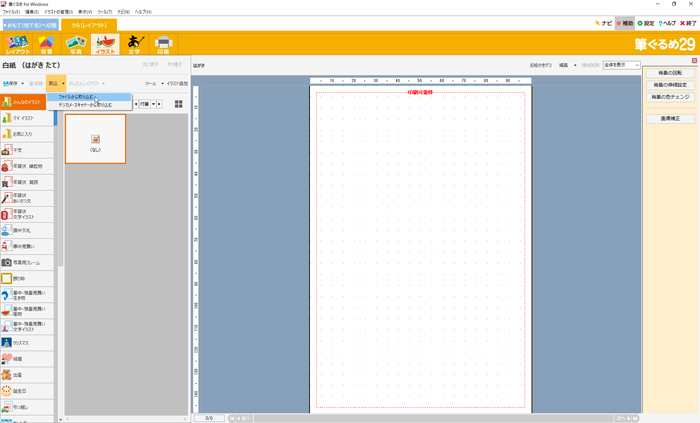The image size is (700, 423).
Task: Open 設定 (Settings) in top-right bar
Action: point(646,23)
